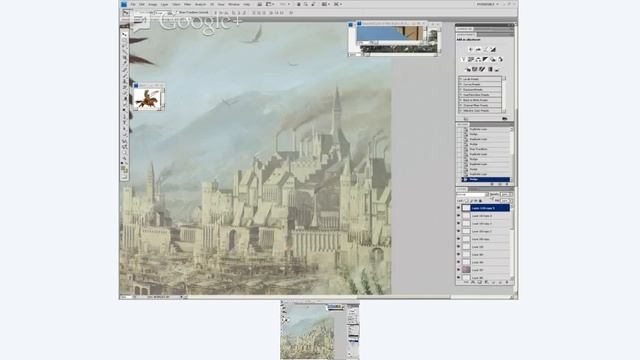Image resolution: width=640 pixels, height=360 pixels.
Task: Toggle Show Transform Controls checkbox
Action: coord(176,12)
